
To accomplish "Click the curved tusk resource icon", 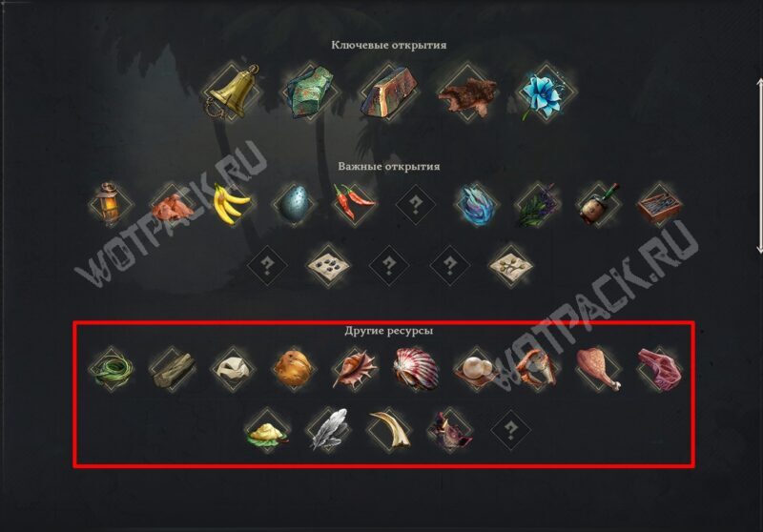I will pos(390,430).
